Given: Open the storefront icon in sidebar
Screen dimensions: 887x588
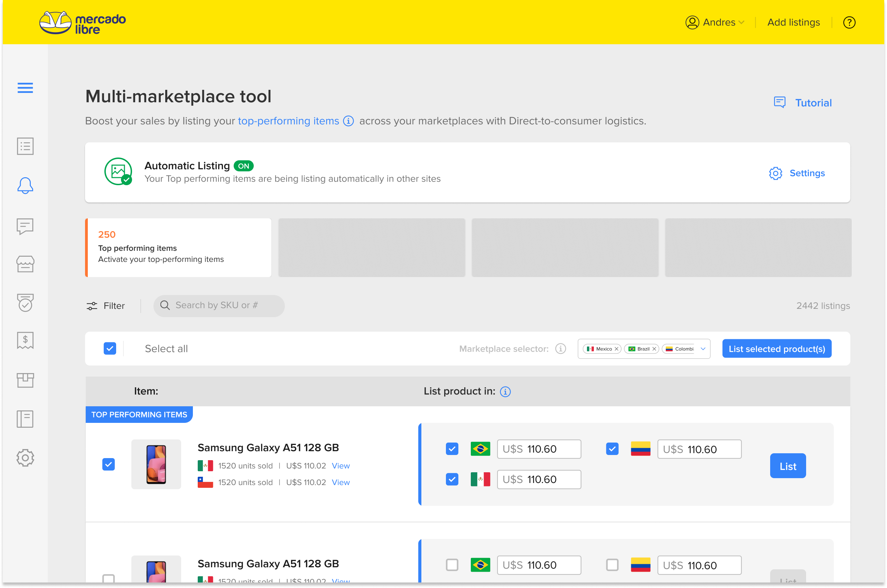Looking at the screenshot, I should 25,264.
